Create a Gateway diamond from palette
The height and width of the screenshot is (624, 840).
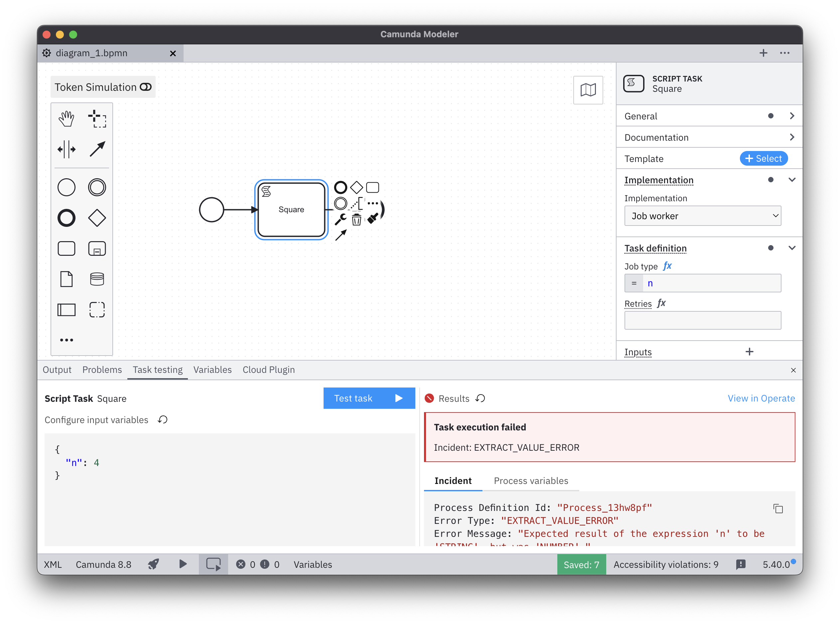point(97,218)
